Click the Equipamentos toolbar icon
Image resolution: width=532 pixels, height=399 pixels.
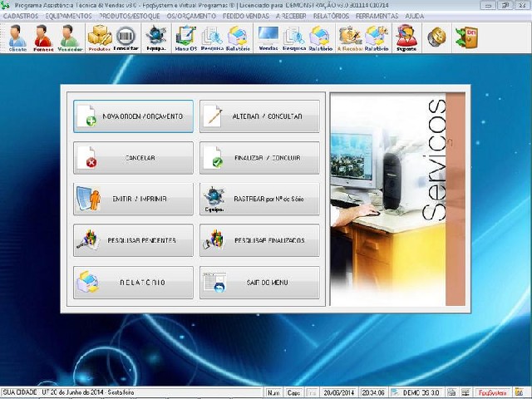[155, 37]
